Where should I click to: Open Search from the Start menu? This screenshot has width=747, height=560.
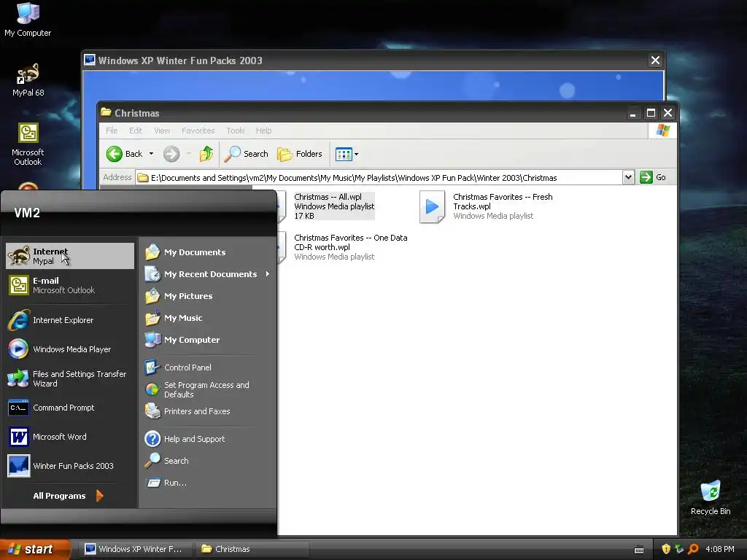[208, 461]
